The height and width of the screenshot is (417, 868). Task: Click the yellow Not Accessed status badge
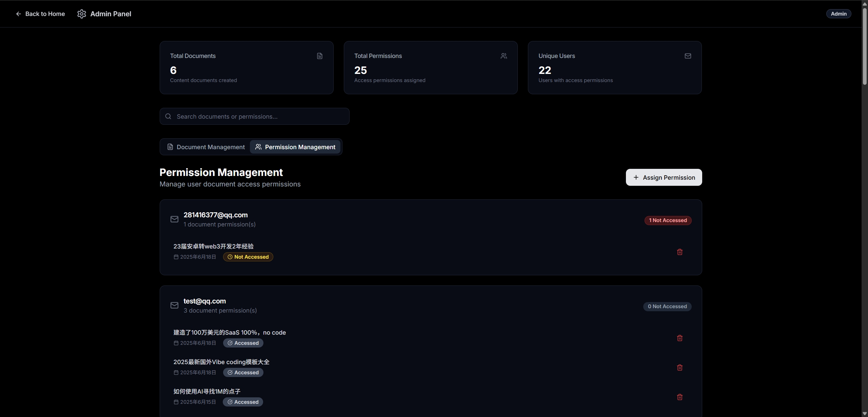pos(248,257)
